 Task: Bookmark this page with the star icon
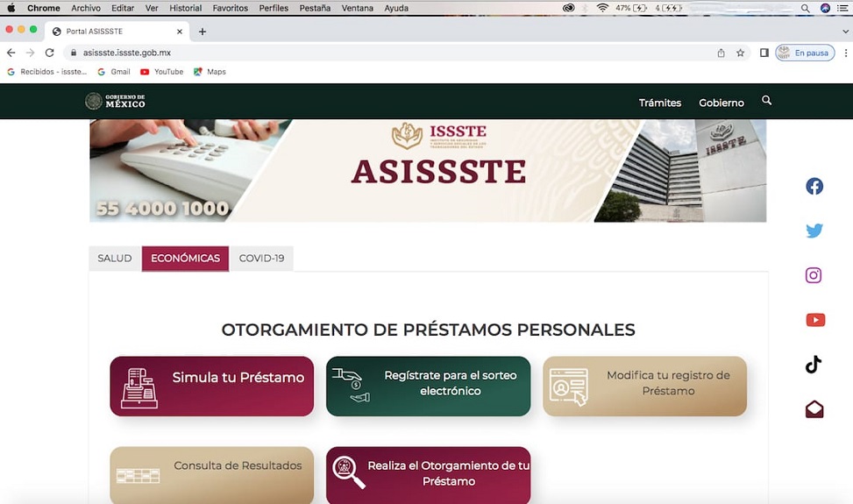pos(740,53)
